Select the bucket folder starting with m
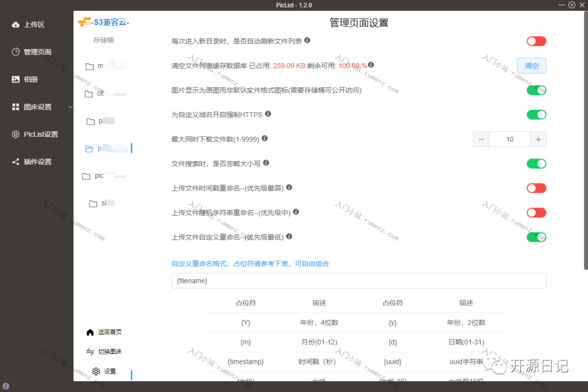 pos(106,66)
